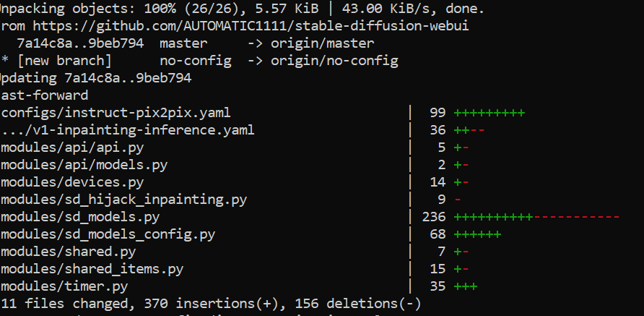644x316 pixels.
Task: Click the 'Unpacking objects: 100%' progress line
Action: coord(243,9)
